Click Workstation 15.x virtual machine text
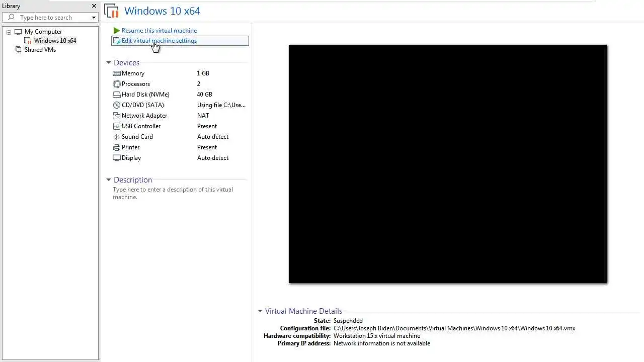 (377, 336)
